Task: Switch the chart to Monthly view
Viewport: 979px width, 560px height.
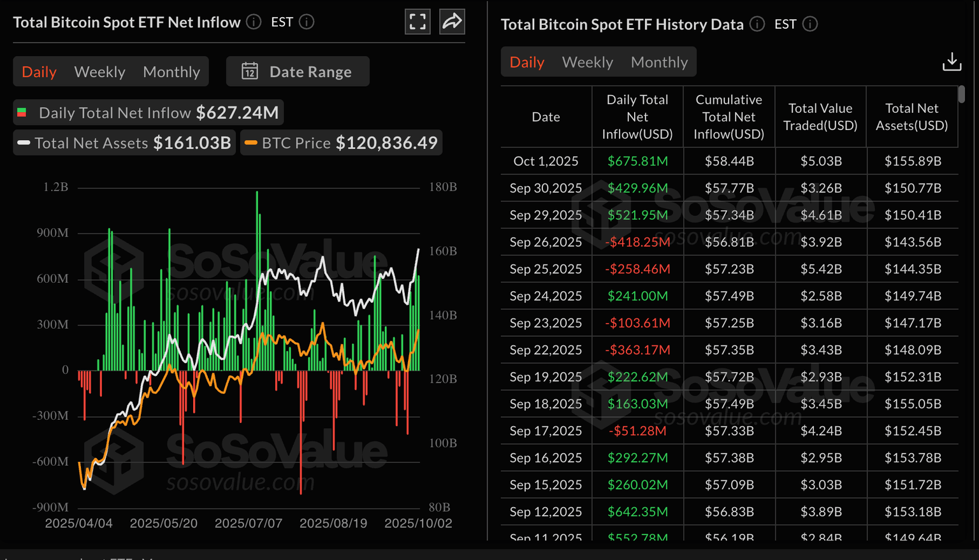Action: (171, 72)
